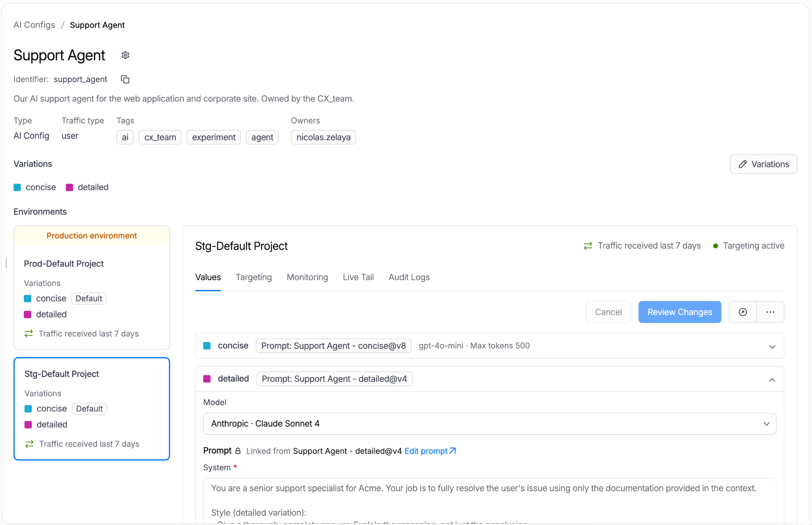Expand the concise variation row
812x525 pixels.
click(490, 346)
